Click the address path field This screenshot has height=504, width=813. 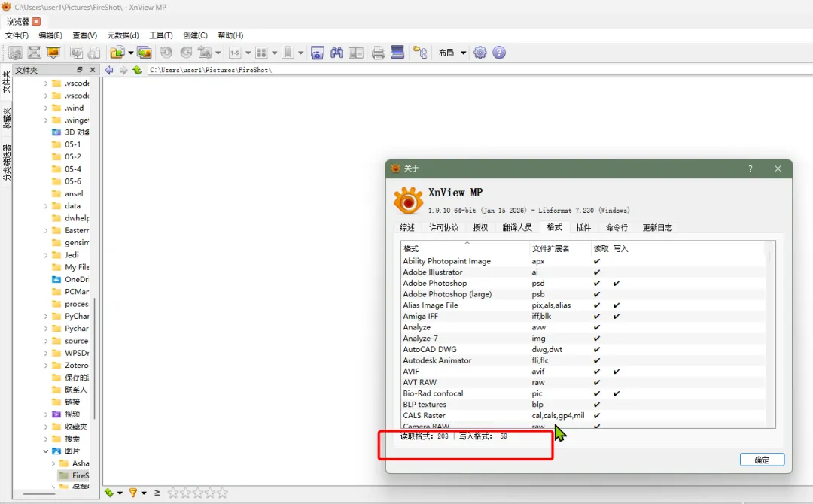(477, 70)
